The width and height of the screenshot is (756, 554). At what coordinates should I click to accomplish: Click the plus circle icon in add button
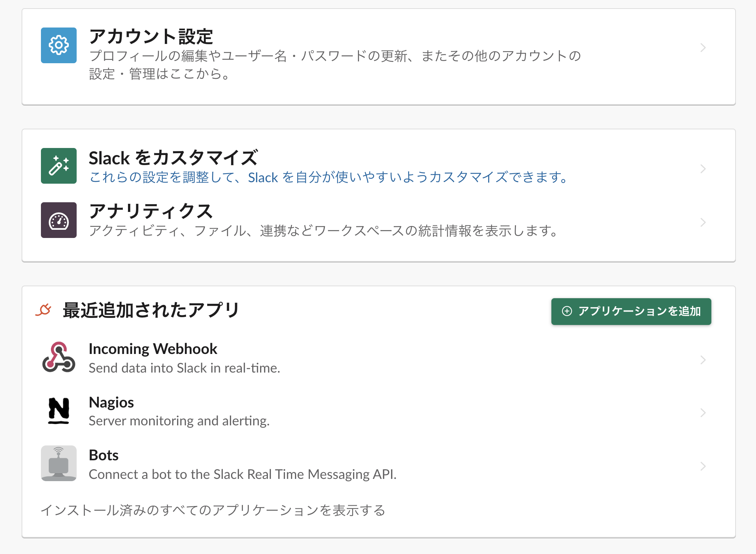(x=567, y=311)
